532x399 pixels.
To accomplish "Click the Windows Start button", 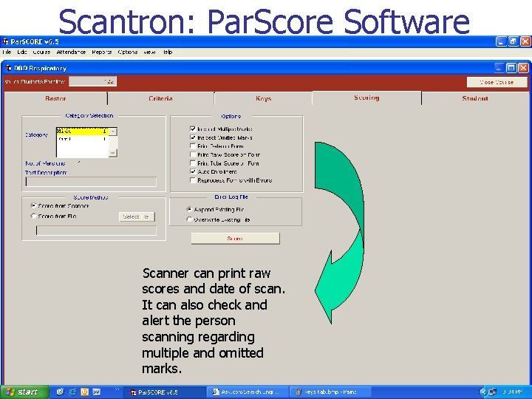I will pyautogui.click(x=24, y=392).
